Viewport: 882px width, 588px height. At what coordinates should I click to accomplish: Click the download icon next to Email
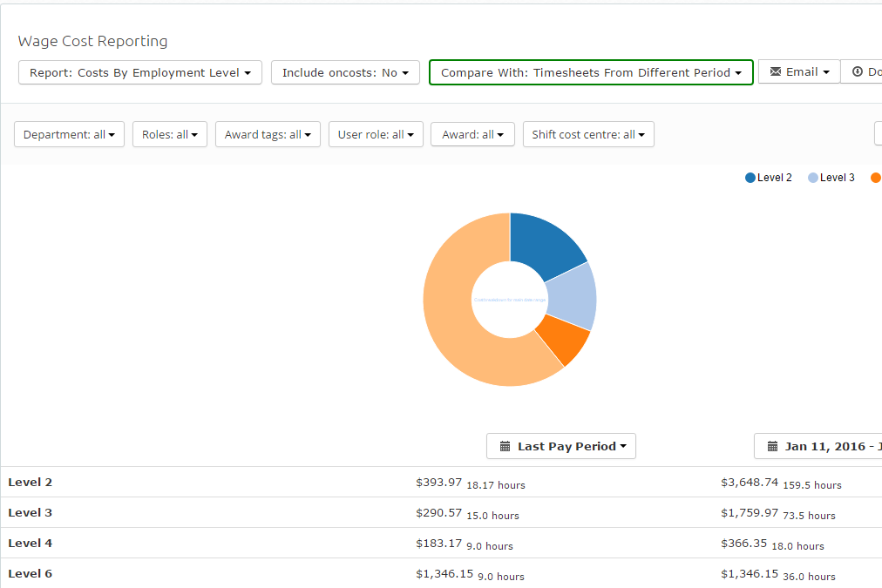click(x=858, y=71)
